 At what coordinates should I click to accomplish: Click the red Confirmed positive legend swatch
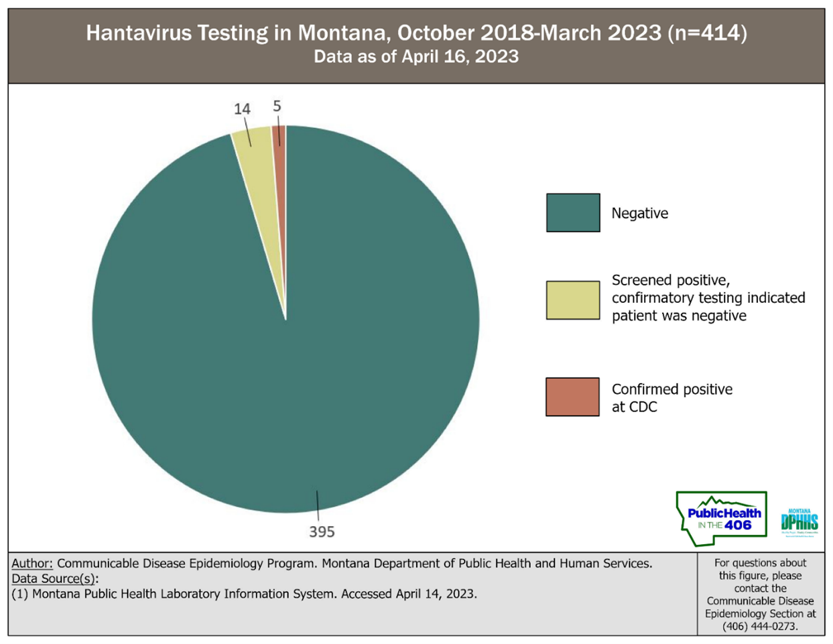[572, 397]
